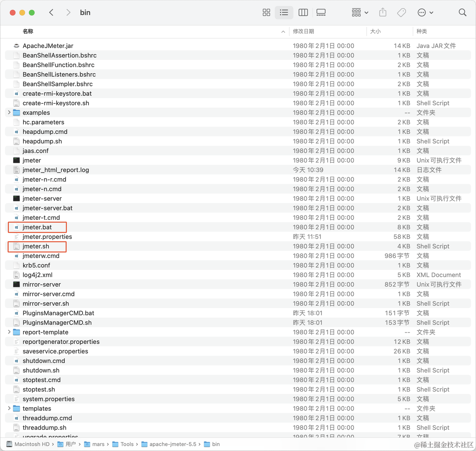Switch to list view mode
The height and width of the screenshot is (451, 476).
[284, 12]
